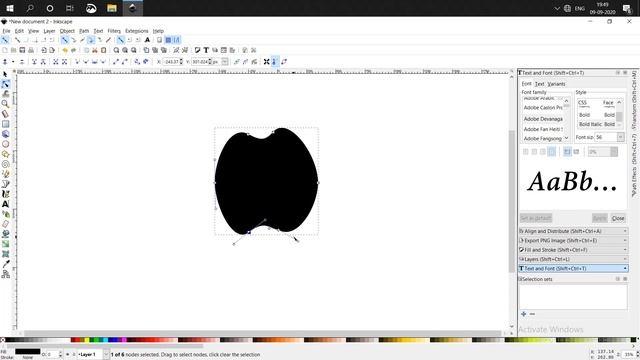
Task: Open the Layer 1 dropdown in status bar
Action: pos(105,354)
